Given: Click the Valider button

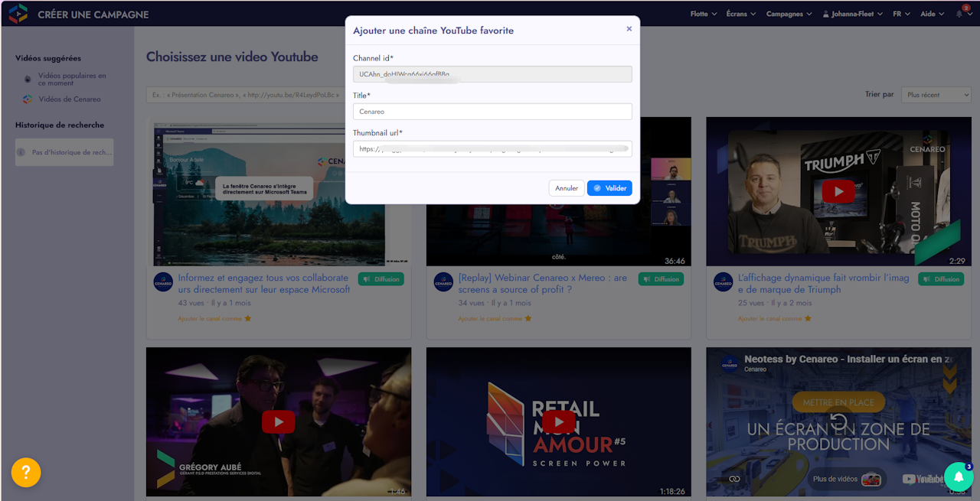Looking at the screenshot, I should point(609,188).
